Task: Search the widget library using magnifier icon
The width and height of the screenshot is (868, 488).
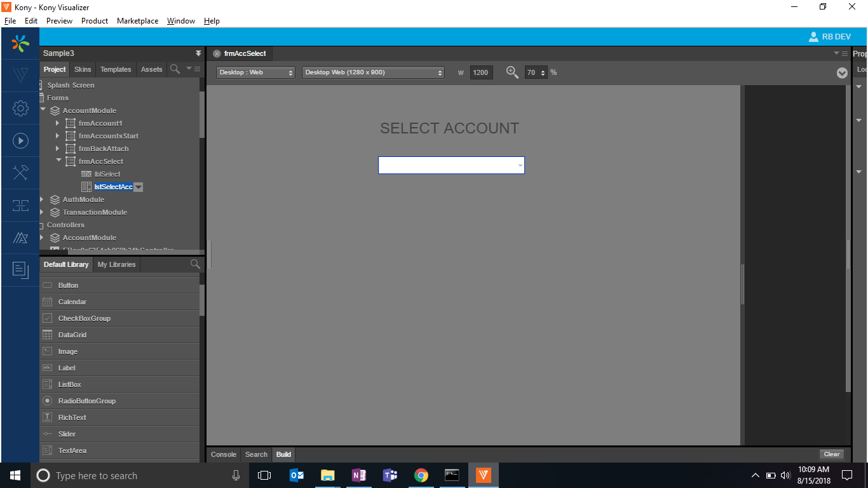Action: (195, 264)
